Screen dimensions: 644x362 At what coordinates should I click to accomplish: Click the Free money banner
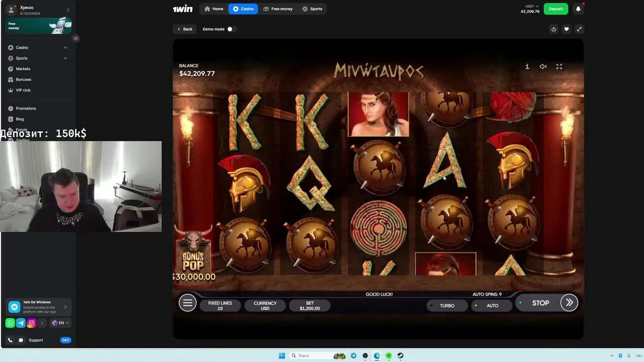[x=38, y=26]
